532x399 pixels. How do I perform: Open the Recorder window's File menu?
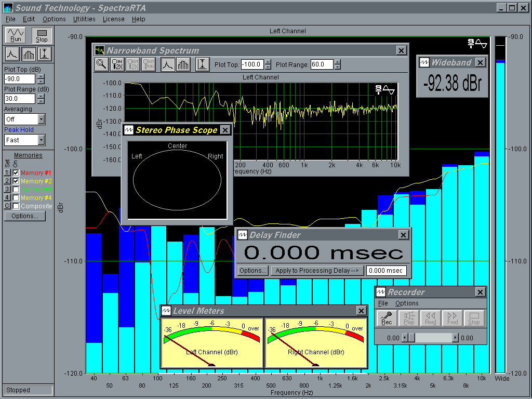tap(383, 303)
